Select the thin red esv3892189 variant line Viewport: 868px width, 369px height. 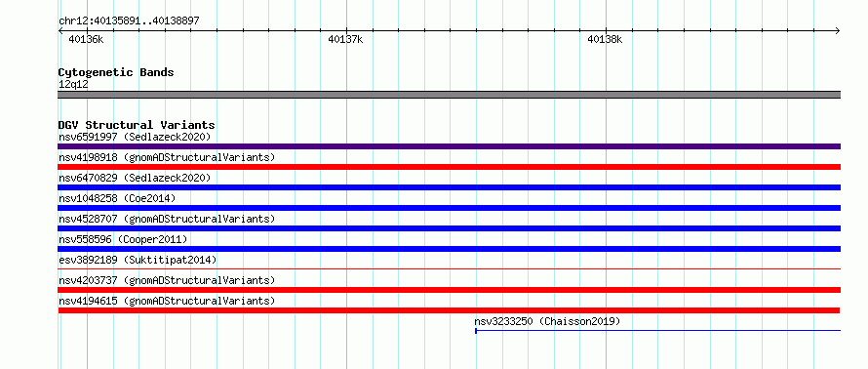point(449,268)
